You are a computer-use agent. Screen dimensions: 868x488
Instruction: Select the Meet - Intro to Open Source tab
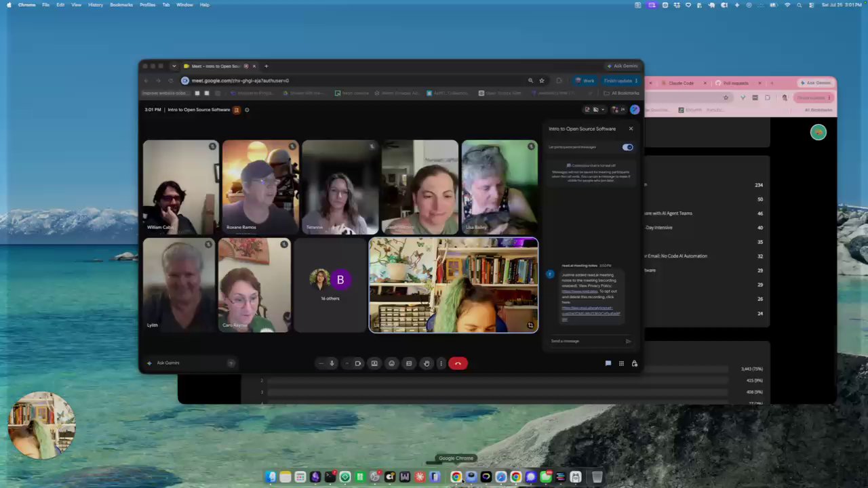tap(216, 66)
